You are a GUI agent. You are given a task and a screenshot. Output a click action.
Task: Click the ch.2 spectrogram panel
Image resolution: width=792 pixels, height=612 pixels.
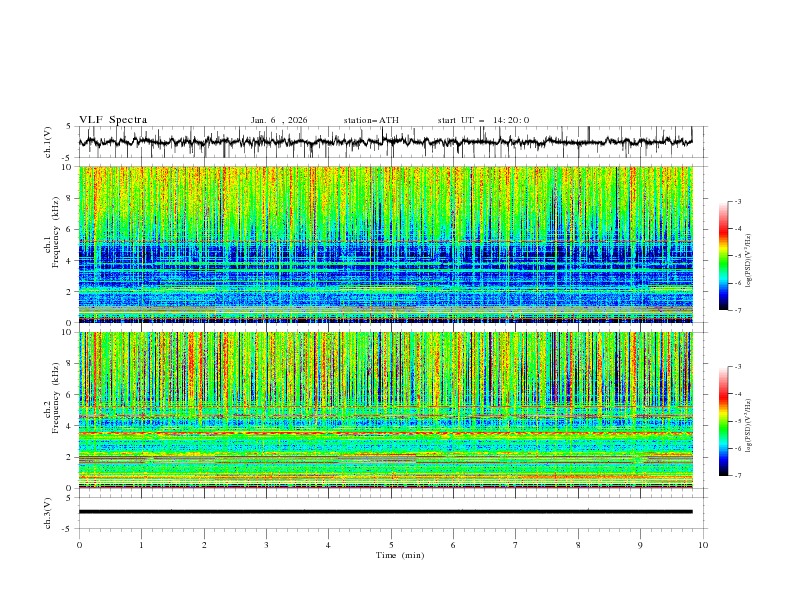click(x=385, y=410)
